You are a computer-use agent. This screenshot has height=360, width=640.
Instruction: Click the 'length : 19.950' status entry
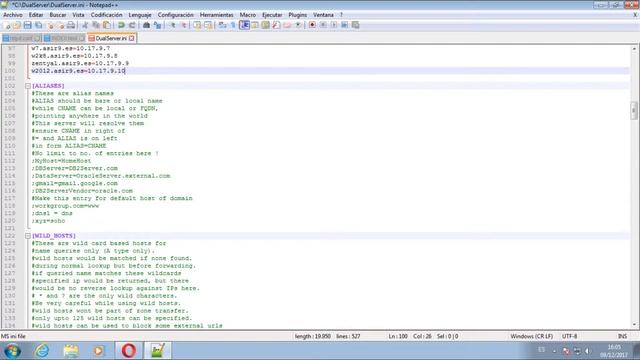pyautogui.click(x=313, y=336)
